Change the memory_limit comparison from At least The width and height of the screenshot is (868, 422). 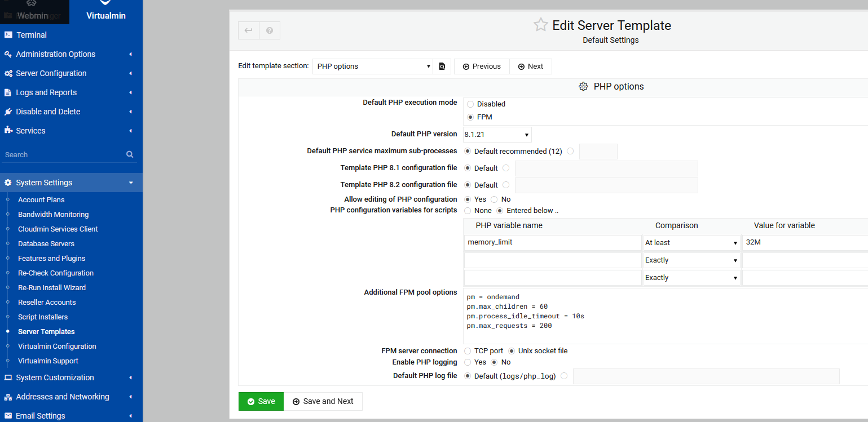(x=691, y=242)
